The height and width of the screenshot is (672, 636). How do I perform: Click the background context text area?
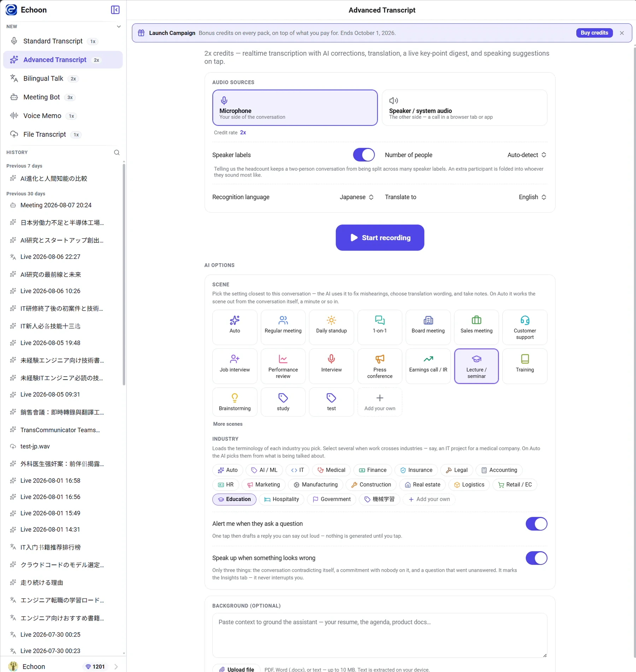[x=380, y=635]
